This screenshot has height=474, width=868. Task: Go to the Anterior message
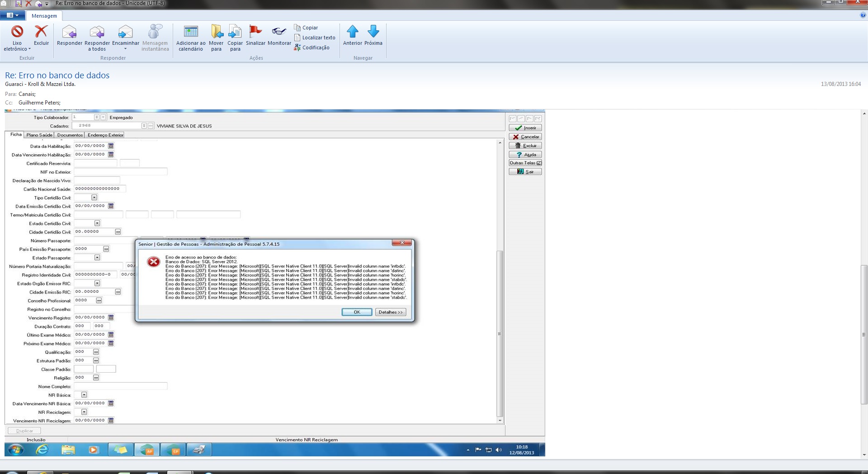[352, 32]
